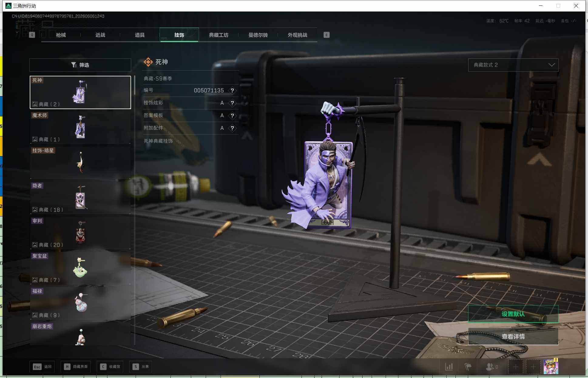Image resolution: width=588 pixels, height=378 pixels.
Task: Click the collection icon beside 典藏 ( 2 )
Action: point(35,104)
